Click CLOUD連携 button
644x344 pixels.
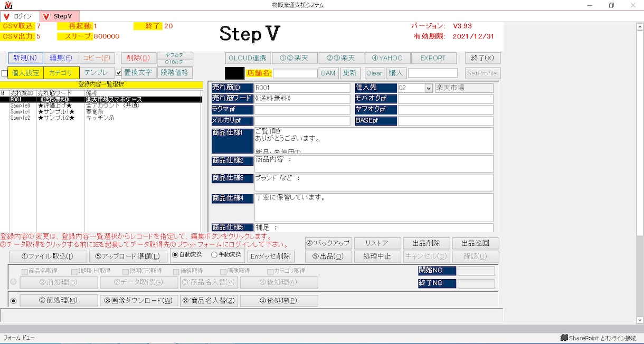pos(248,58)
